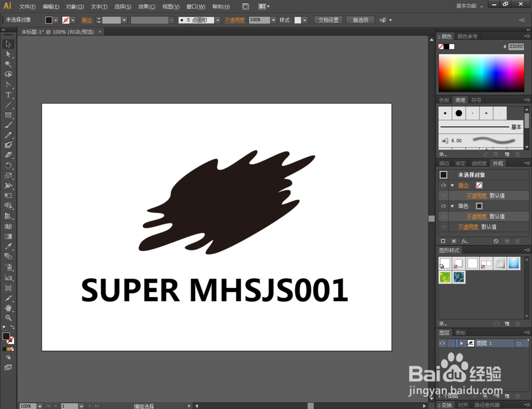
Task: Choose the Rectangle tool
Action: [8, 115]
